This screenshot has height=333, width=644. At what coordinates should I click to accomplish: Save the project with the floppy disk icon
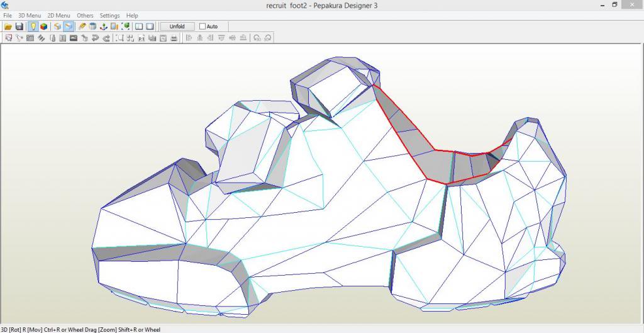(19, 26)
